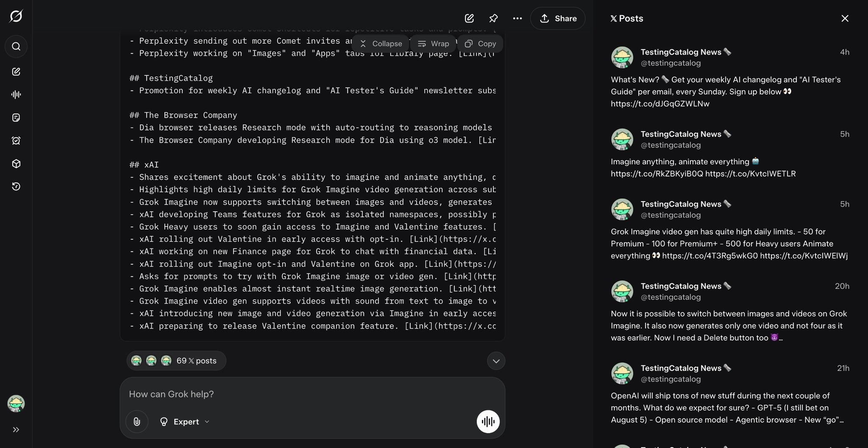
Task: Click the scroll-down chevron button
Action: pyautogui.click(x=496, y=361)
